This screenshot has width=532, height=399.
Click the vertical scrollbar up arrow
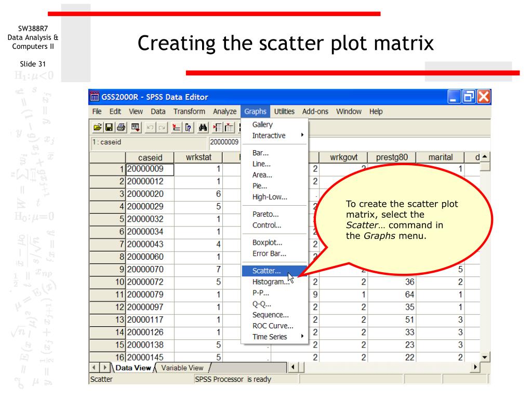(x=485, y=156)
